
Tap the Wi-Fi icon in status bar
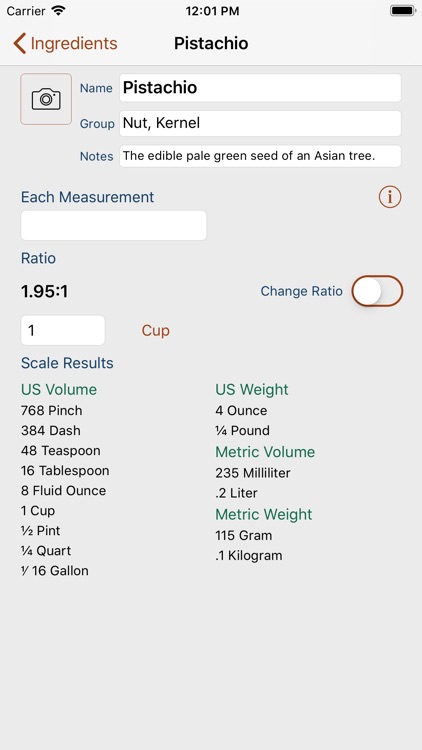click(59, 11)
